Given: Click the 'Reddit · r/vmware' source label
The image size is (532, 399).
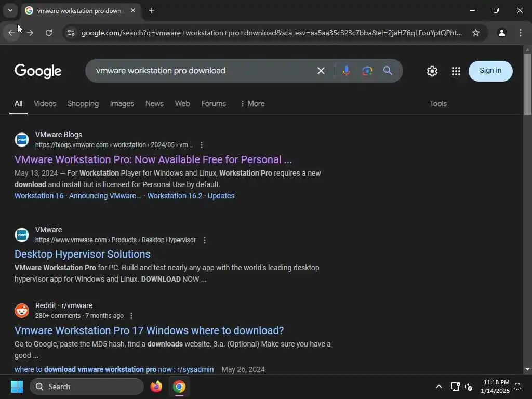Looking at the screenshot, I should click(64, 305).
